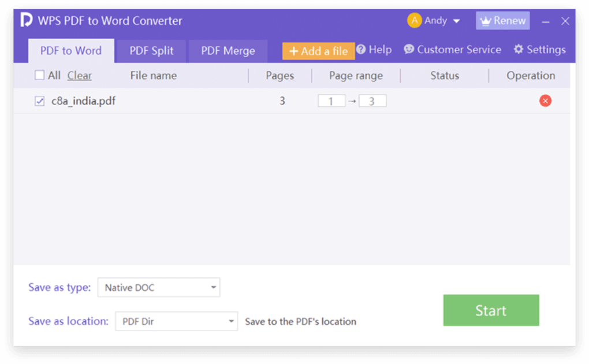The height and width of the screenshot is (364, 589).
Task: Uncheck the c8a_india.pdf checkbox
Action: pos(39,100)
